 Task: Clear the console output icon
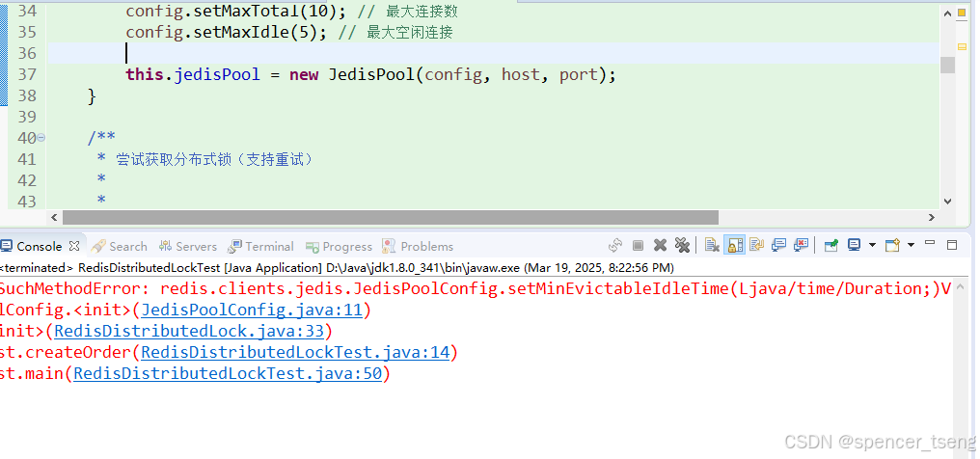pos(712,246)
